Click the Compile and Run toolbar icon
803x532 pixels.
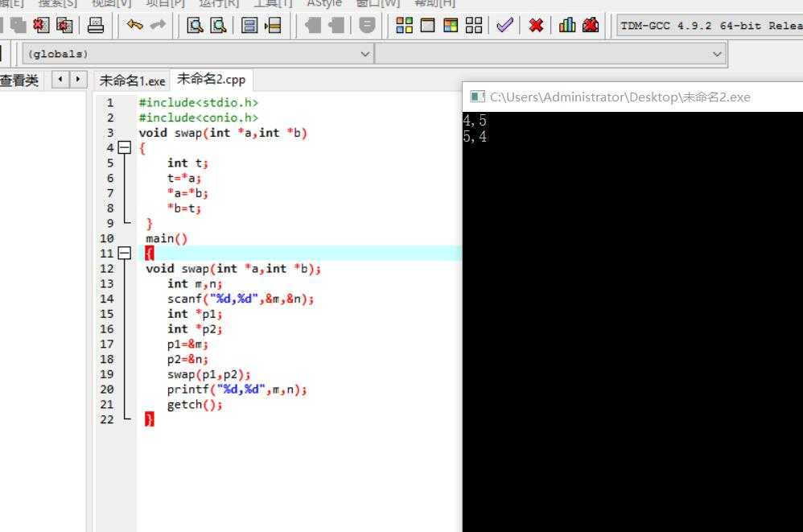tap(451, 25)
